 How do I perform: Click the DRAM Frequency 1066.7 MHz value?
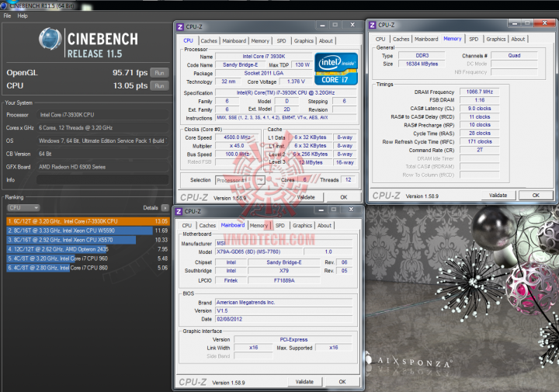(x=480, y=92)
